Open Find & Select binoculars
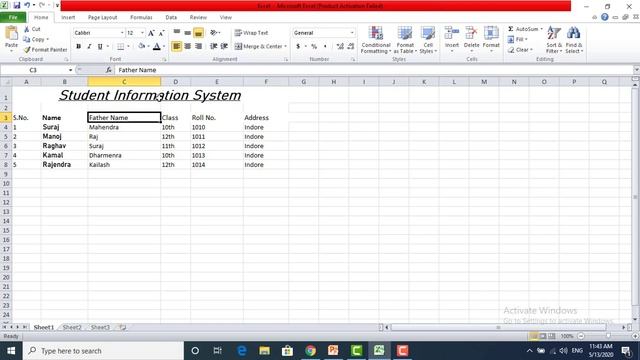 574,39
